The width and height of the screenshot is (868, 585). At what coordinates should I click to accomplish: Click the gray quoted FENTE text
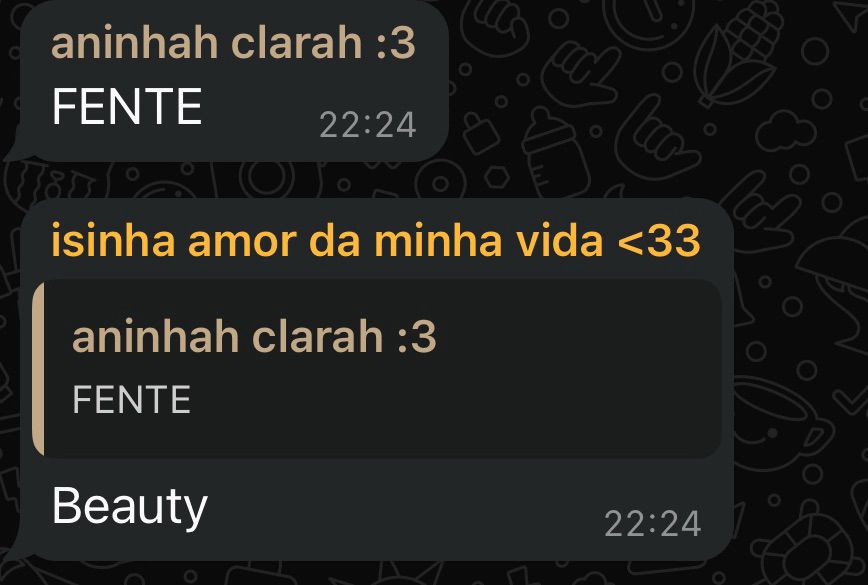click(132, 399)
